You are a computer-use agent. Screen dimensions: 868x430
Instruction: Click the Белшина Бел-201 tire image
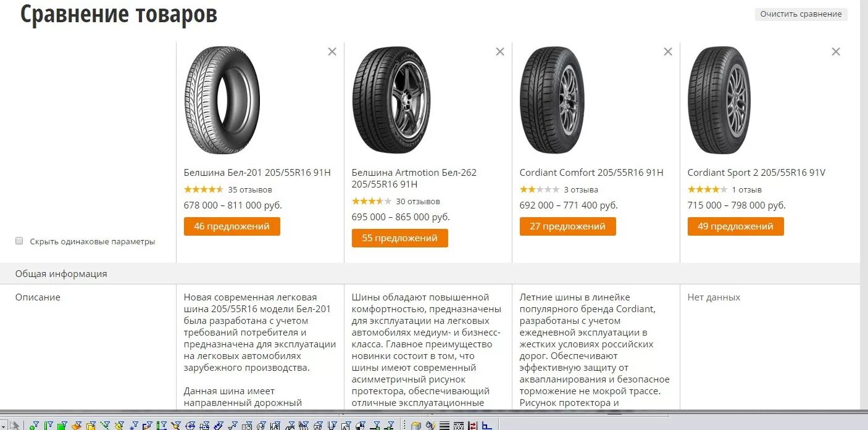pyautogui.click(x=222, y=101)
